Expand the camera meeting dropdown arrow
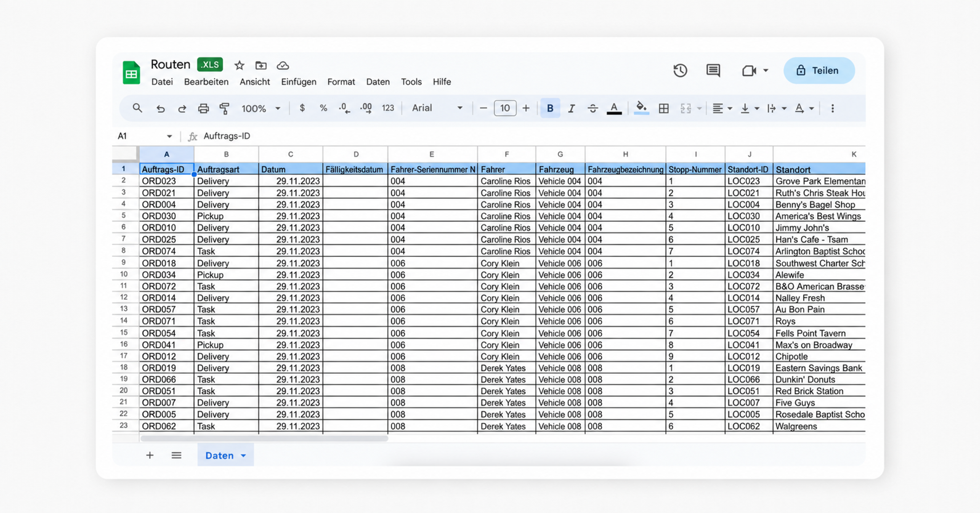The image size is (980, 513). coord(766,70)
